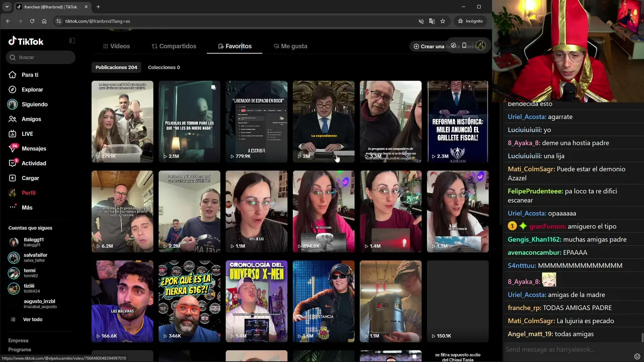
Task: Click the chat panel scrollbar
Action: 642,337
